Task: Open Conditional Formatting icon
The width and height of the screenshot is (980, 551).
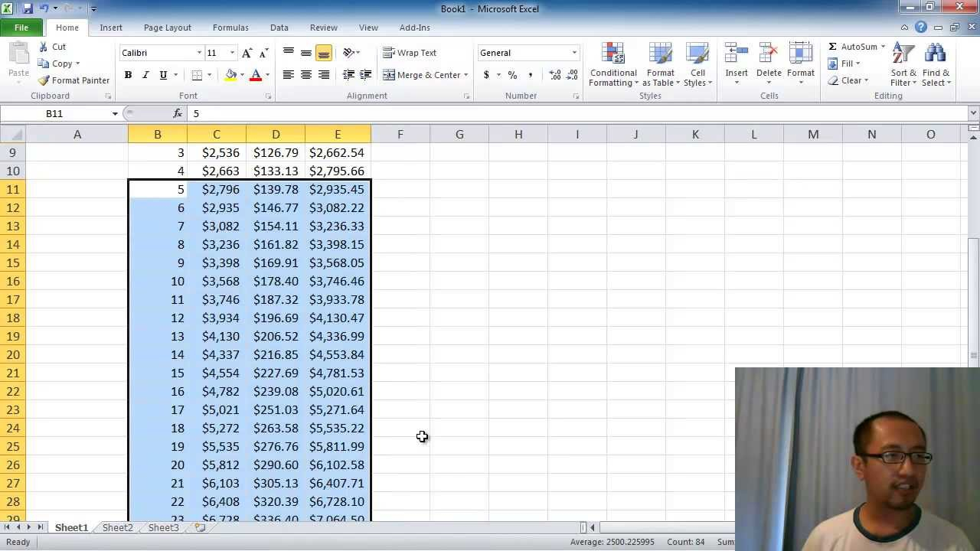Action: pyautogui.click(x=613, y=54)
